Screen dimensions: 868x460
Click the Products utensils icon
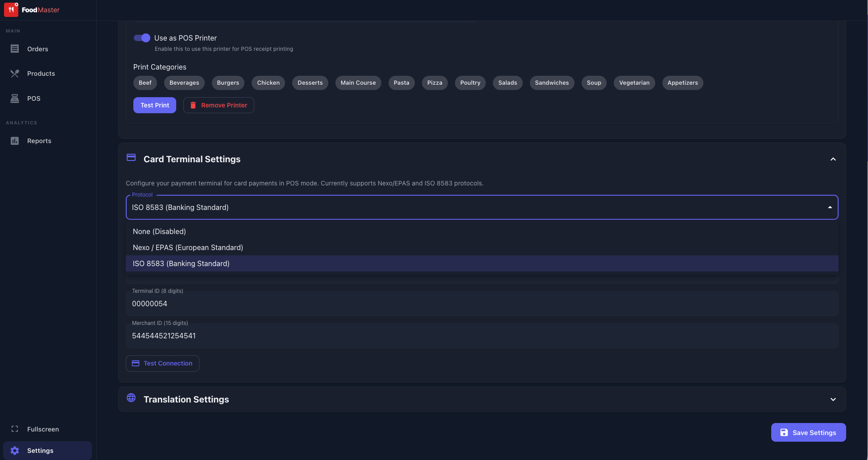[x=15, y=74]
